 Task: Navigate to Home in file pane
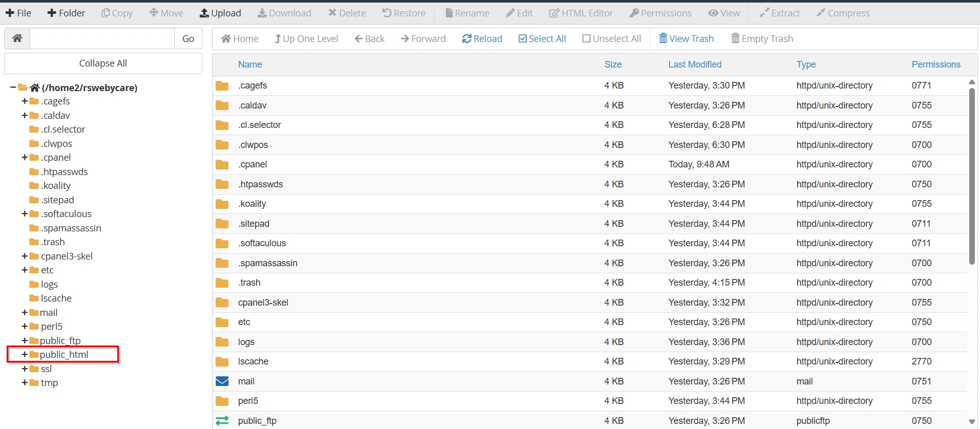click(239, 38)
